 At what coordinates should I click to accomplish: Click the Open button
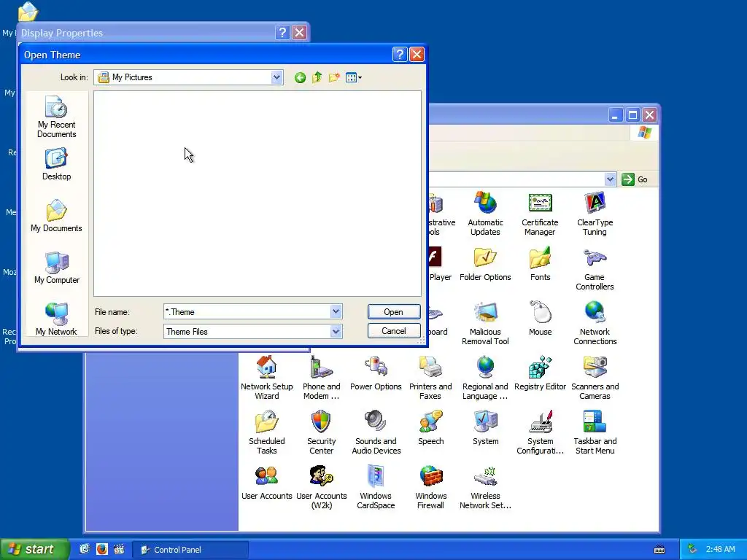click(x=393, y=312)
